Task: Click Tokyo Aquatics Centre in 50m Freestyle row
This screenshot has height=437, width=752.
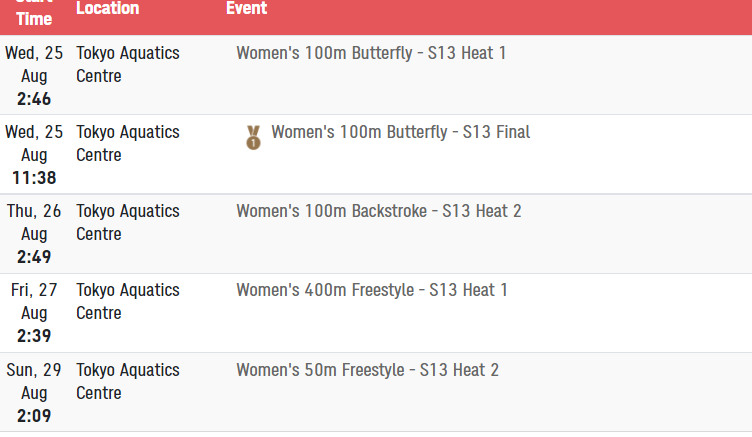Action: [x=127, y=381]
